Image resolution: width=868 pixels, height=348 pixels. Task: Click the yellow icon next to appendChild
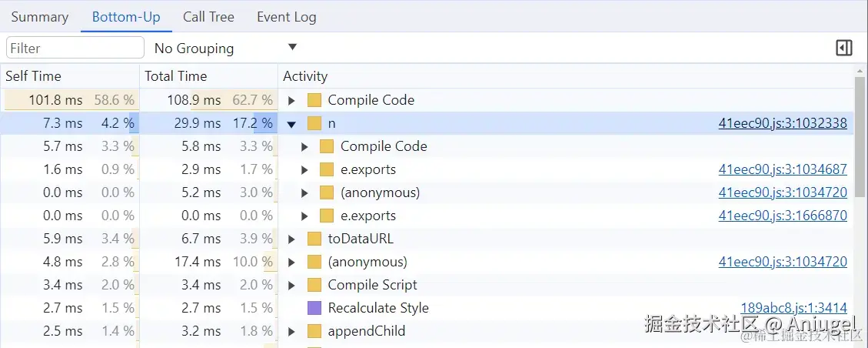(x=314, y=331)
